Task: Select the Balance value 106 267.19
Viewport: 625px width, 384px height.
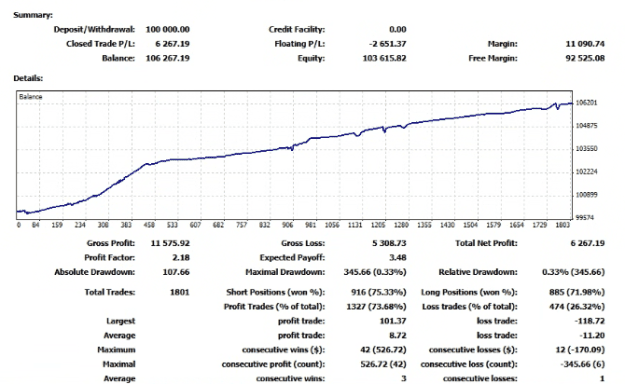Action: pos(167,58)
